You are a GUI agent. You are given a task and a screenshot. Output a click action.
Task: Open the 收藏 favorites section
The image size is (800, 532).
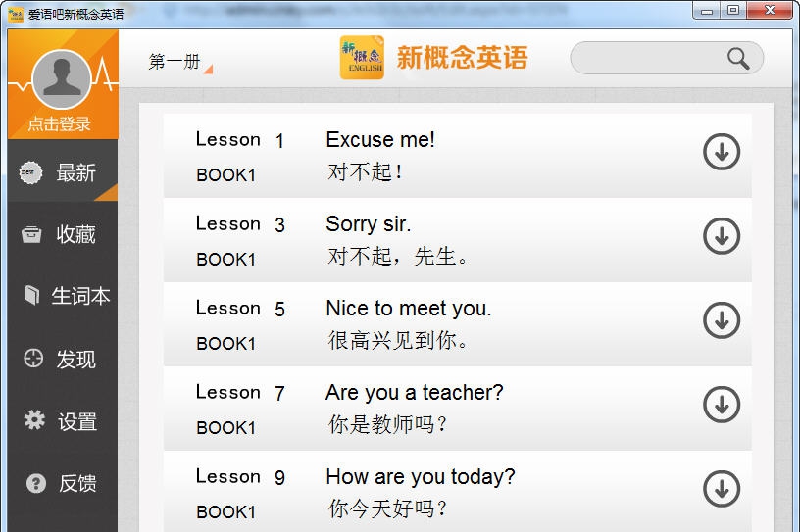pos(63,234)
